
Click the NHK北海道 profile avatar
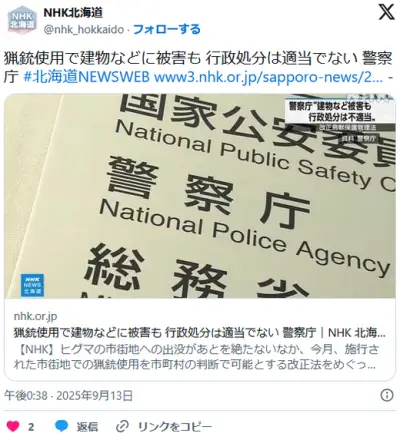[22, 20]
